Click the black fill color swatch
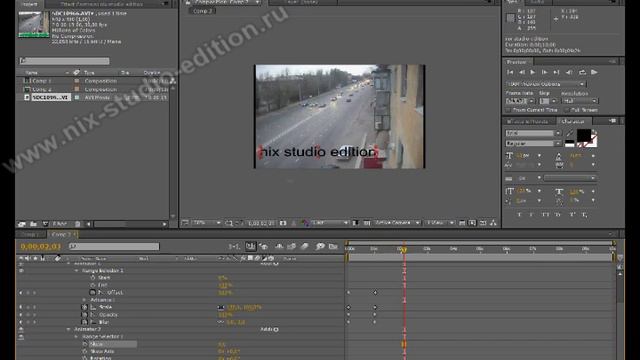 [x=584, y=136]
